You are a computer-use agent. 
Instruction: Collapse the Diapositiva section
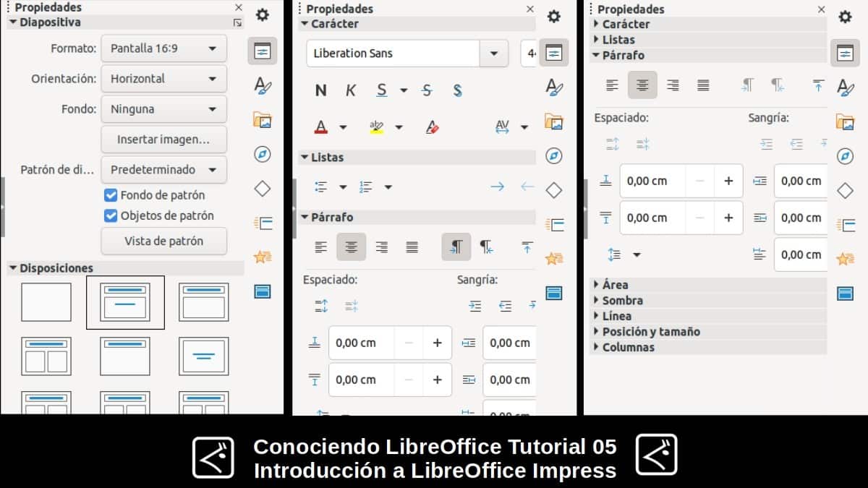[12, 22]
